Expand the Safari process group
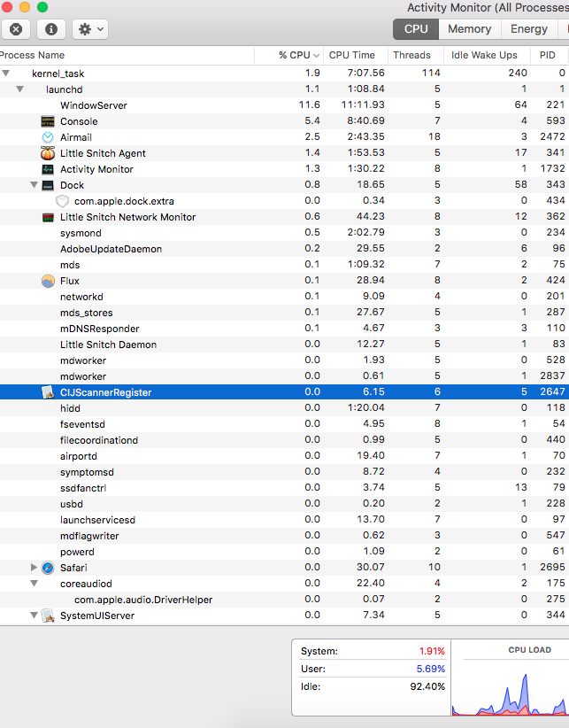Viewport: 569px width, 728px height. pyautogui.click(x=34, y=568)
